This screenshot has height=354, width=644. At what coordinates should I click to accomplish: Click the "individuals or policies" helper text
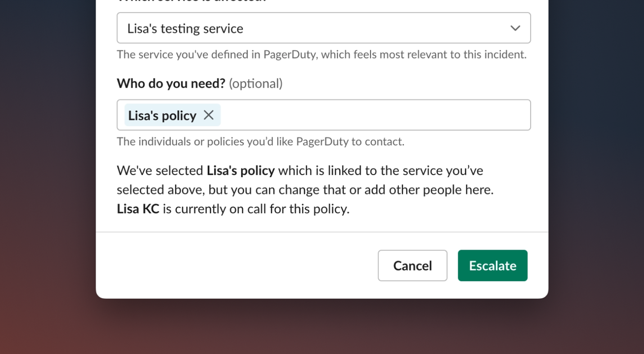tap(260, 141)
